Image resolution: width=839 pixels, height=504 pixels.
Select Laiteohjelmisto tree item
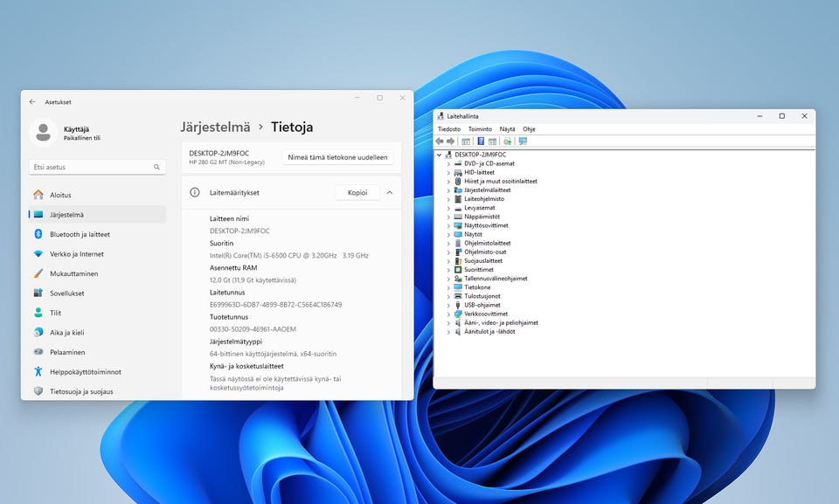tap(483, 199)
